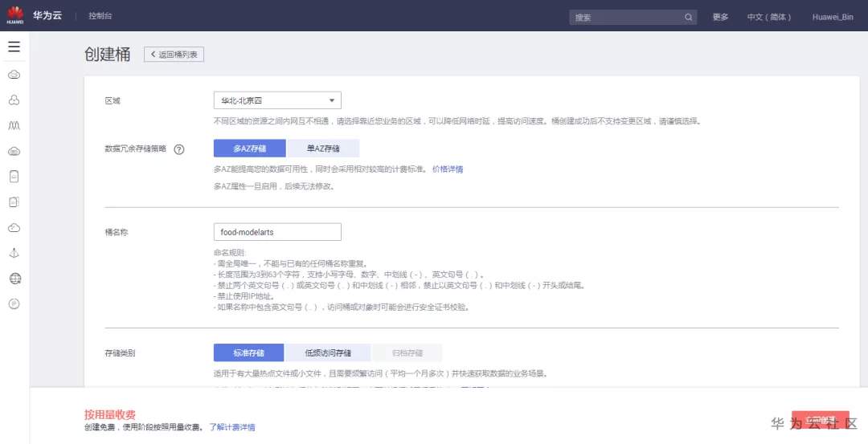This screenshot has width=868, height=444.
Task: Open the wave-shaped sidebar icon
Action: pyautogui.click(x=14, y=125)
